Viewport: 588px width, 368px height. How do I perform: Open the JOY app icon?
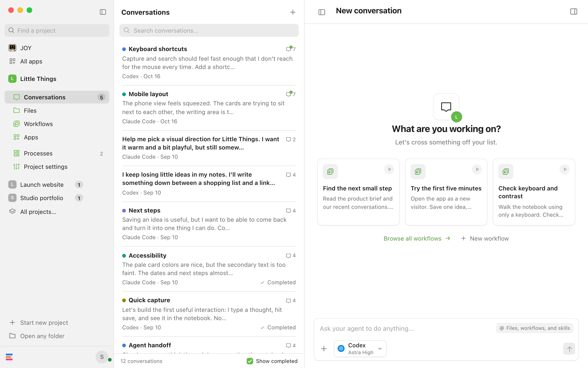12,48
